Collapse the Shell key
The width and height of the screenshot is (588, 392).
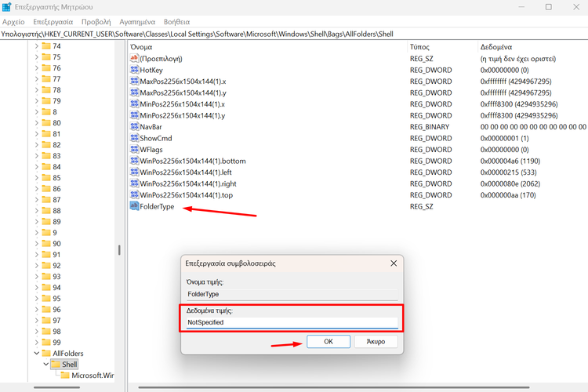click(45, 365)
